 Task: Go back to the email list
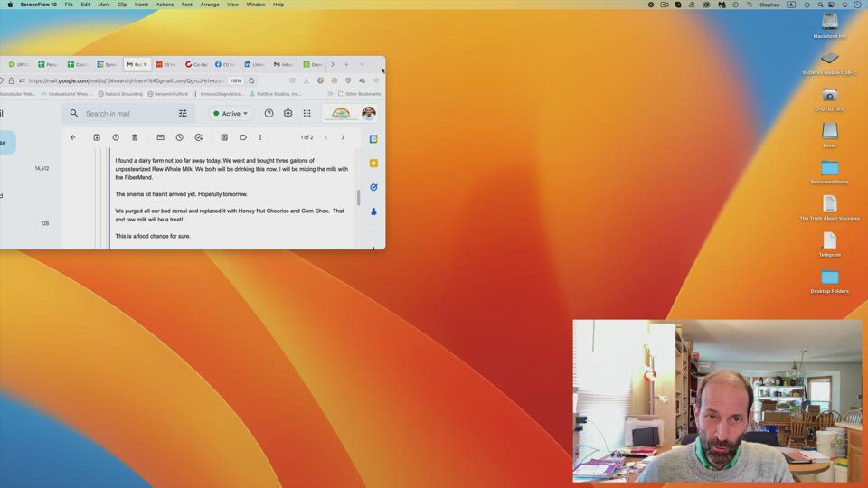tap(73, 137)
